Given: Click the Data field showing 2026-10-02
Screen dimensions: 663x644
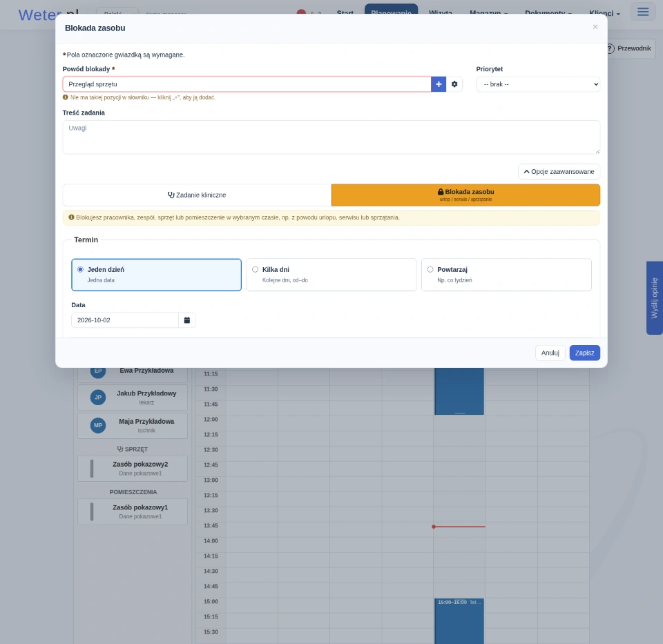Looking at the screenshot, I should pyautogui.click(x=125, y=320).
